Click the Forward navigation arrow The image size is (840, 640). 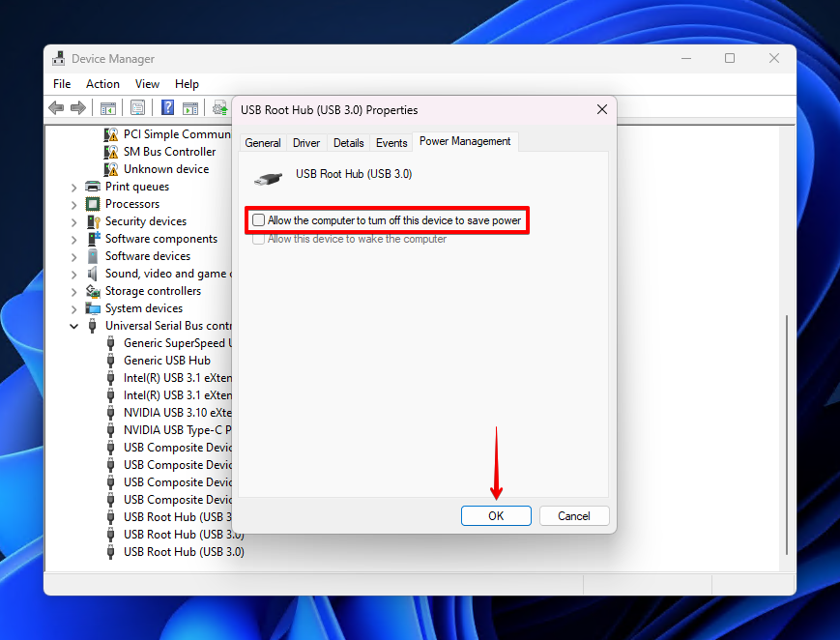77,107
